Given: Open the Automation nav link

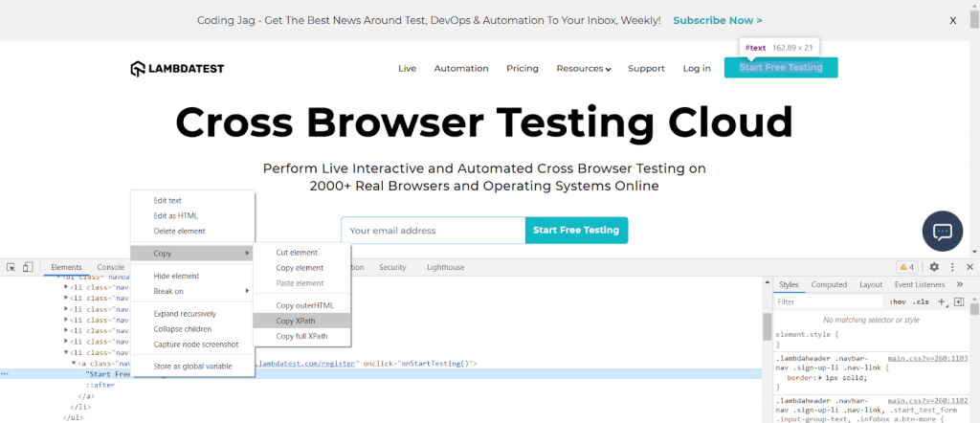Looking at the screenshot, I should [461, 69].
